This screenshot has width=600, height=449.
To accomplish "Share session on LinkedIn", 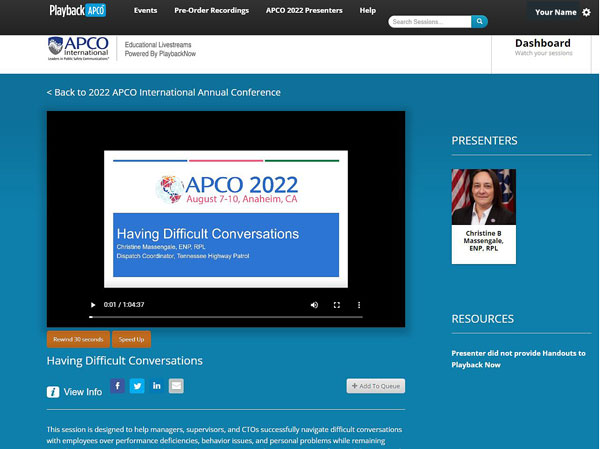I will (x=157, y=386).
